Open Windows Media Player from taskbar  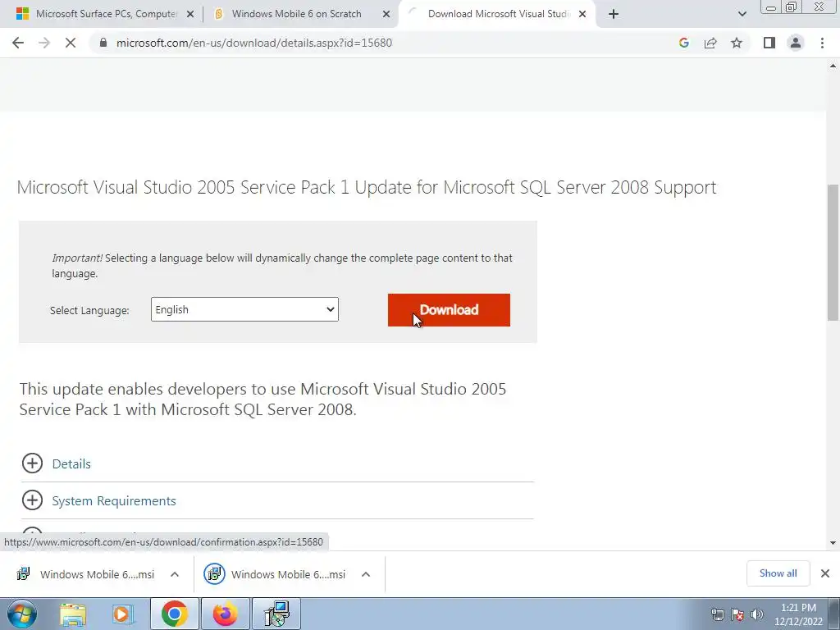pyautogui.click(x=123, y=614)
